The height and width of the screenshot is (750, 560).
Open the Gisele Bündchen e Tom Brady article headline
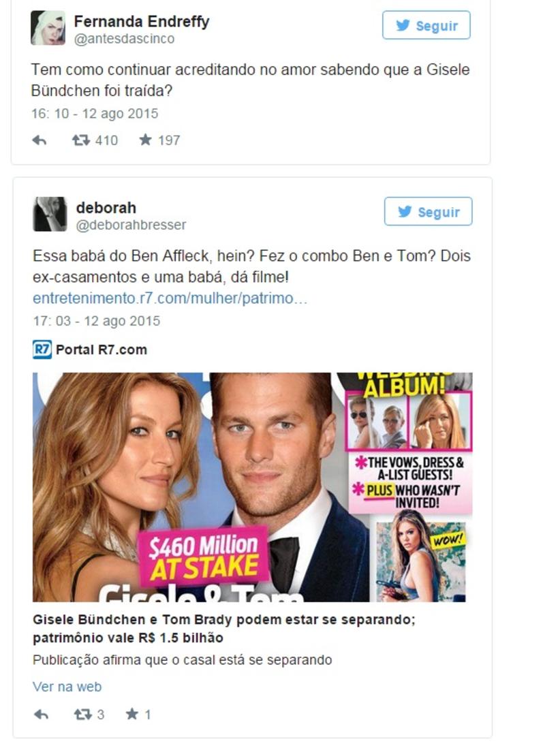click(224, 629)
